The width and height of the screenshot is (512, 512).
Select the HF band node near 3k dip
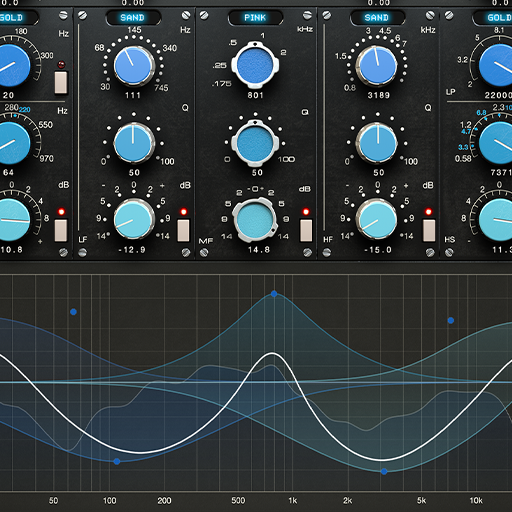[x=384, y=471]
